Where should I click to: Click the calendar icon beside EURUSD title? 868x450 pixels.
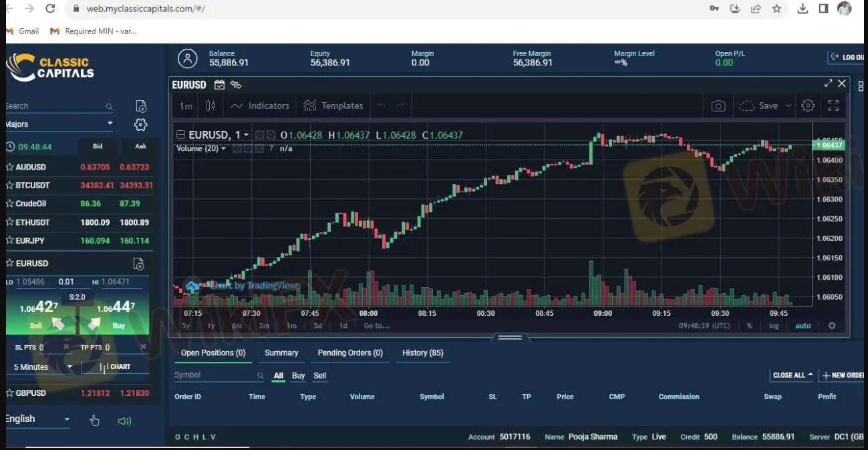pyautogui.click(x=219, y=85)
